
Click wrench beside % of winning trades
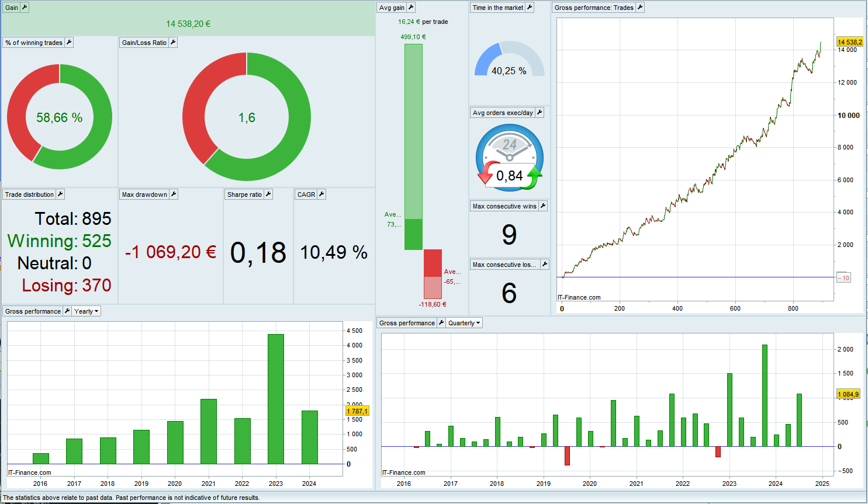pyautogui.click(x=69, y=43)
